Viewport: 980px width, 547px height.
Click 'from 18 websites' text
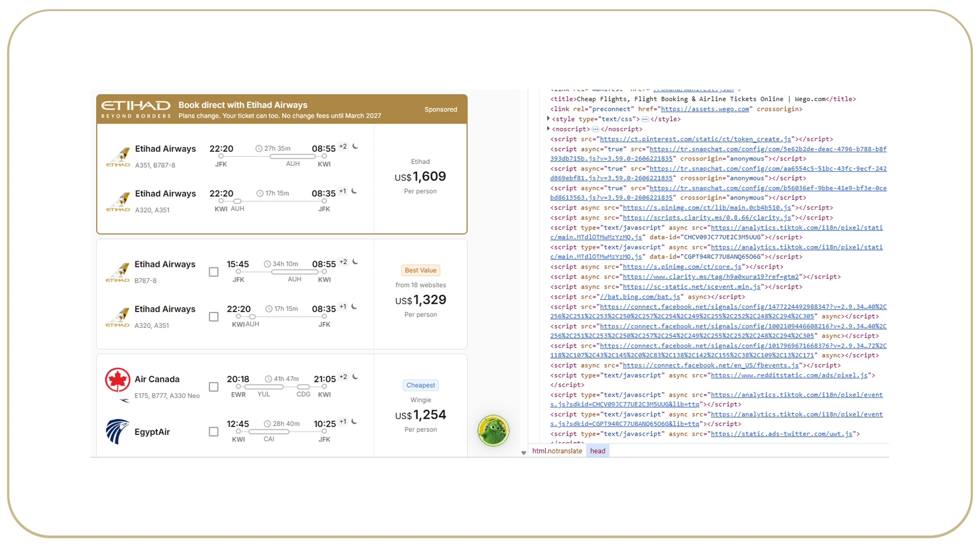click(421, 285)
